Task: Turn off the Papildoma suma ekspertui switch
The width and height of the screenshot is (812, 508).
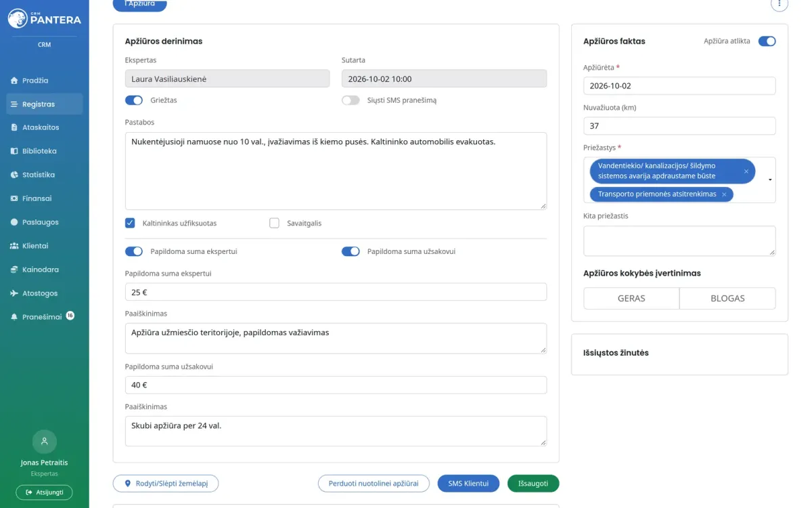Action: 134,251
